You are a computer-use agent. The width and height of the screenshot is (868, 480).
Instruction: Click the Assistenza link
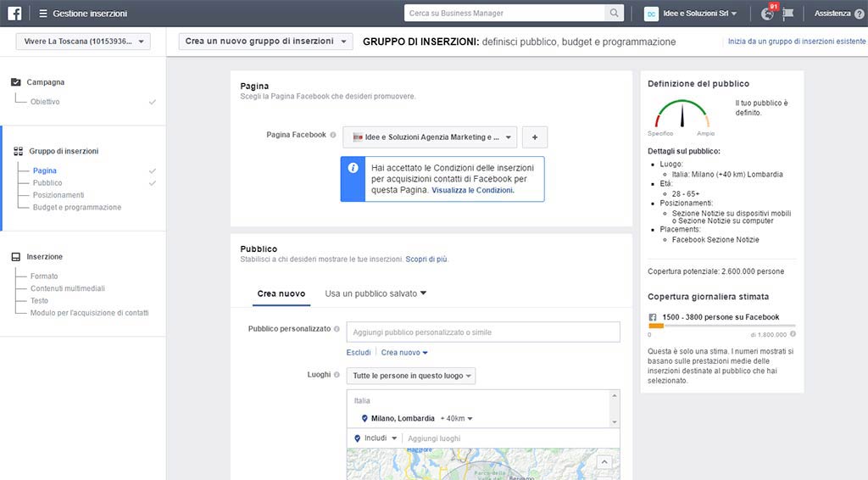832,14
